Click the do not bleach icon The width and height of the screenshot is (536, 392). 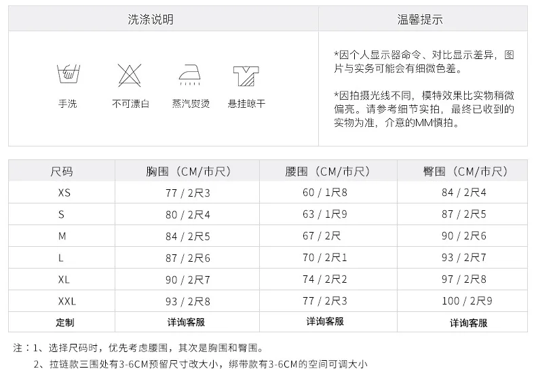point(130,75)
